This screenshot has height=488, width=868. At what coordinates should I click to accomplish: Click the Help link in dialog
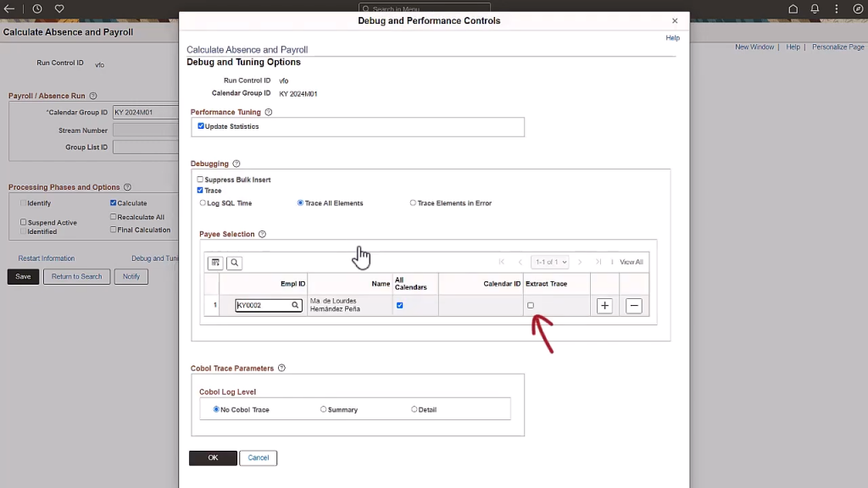672,38
